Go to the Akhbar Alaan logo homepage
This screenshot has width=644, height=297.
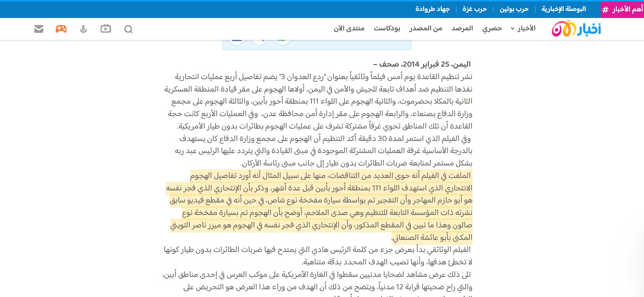576,29
